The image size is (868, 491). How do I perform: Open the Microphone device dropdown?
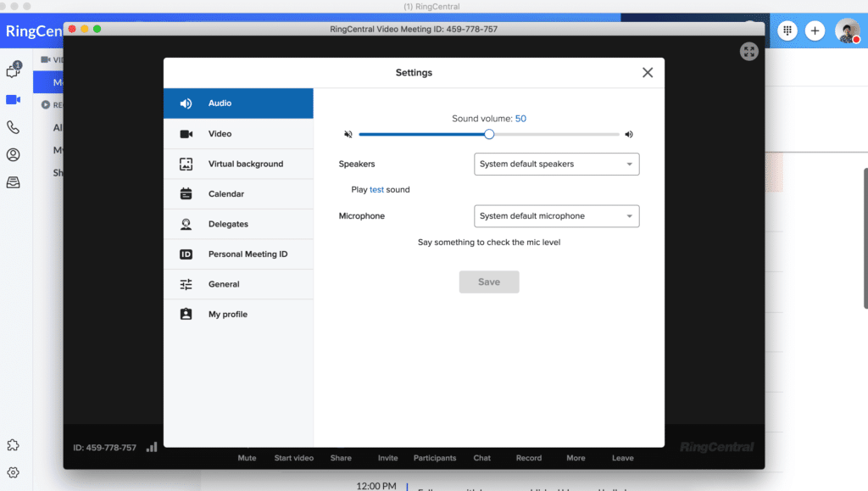[x=556, y=216]
